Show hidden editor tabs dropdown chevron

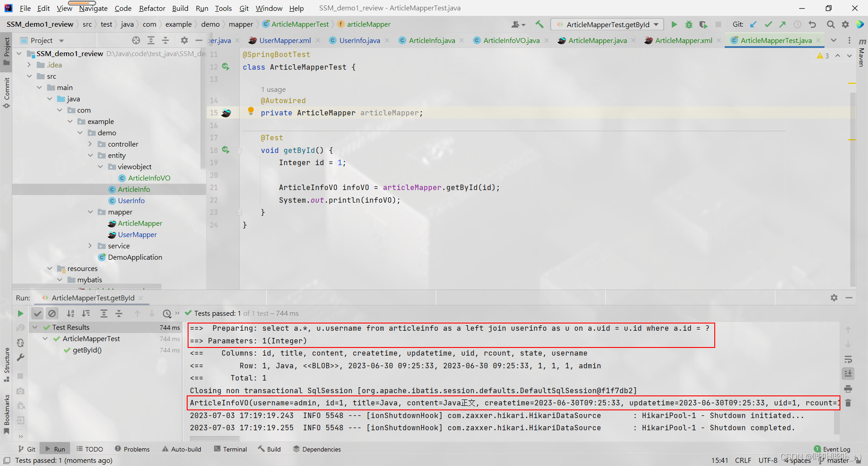tap(834, 40)
